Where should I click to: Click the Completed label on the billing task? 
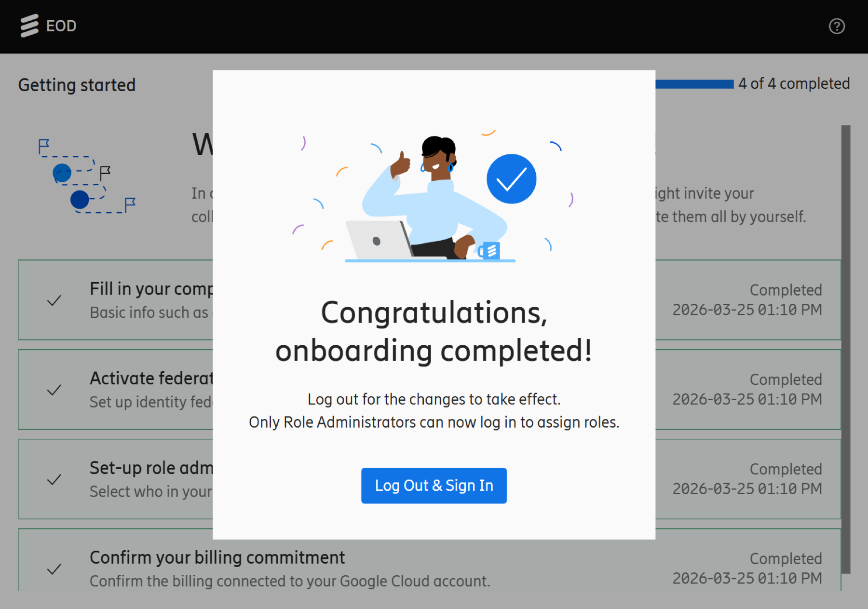(x=786, y=558)
